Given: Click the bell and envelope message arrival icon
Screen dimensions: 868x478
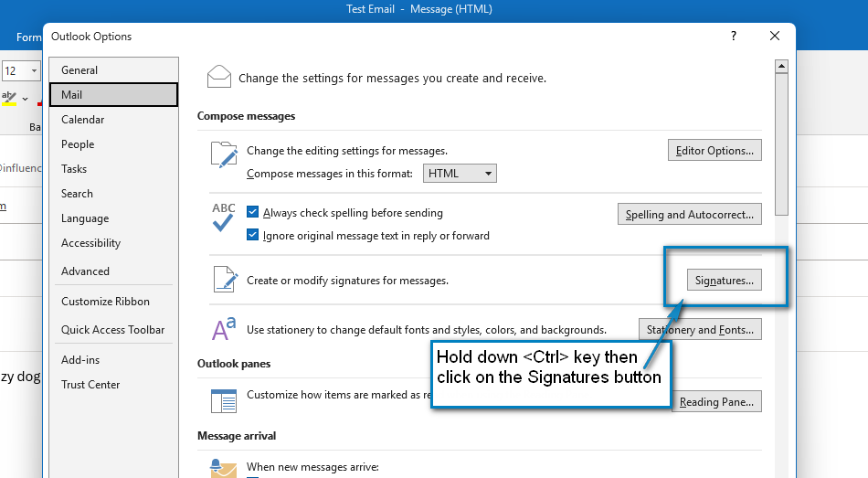Looking at the screenshot, I should click(223, 469).
